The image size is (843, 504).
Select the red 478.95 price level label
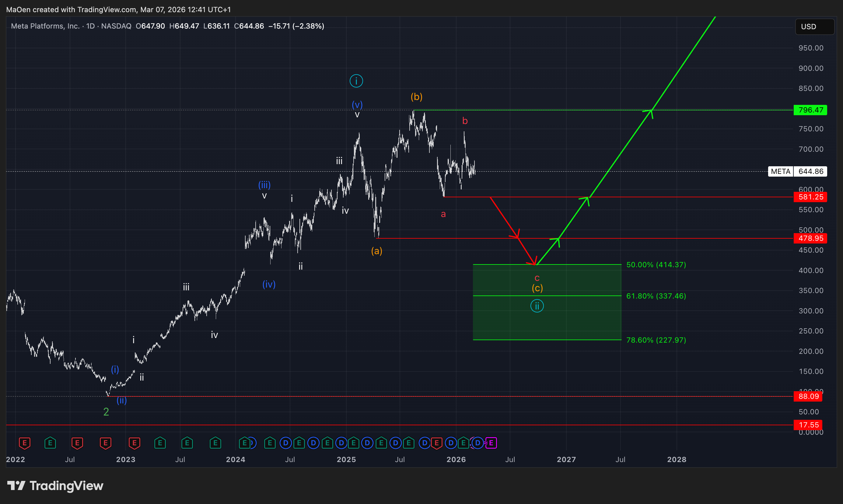[x=810, y=238]
